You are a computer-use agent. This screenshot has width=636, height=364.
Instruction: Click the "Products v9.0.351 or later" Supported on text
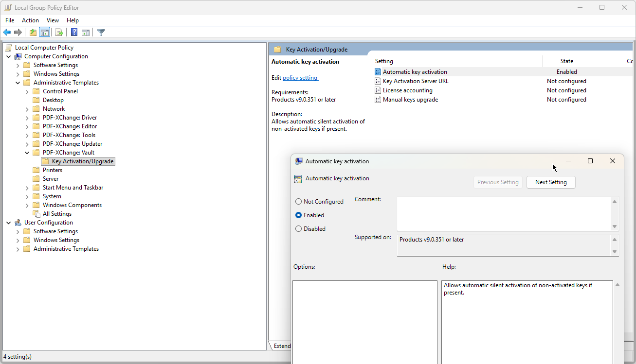point(432,240)
